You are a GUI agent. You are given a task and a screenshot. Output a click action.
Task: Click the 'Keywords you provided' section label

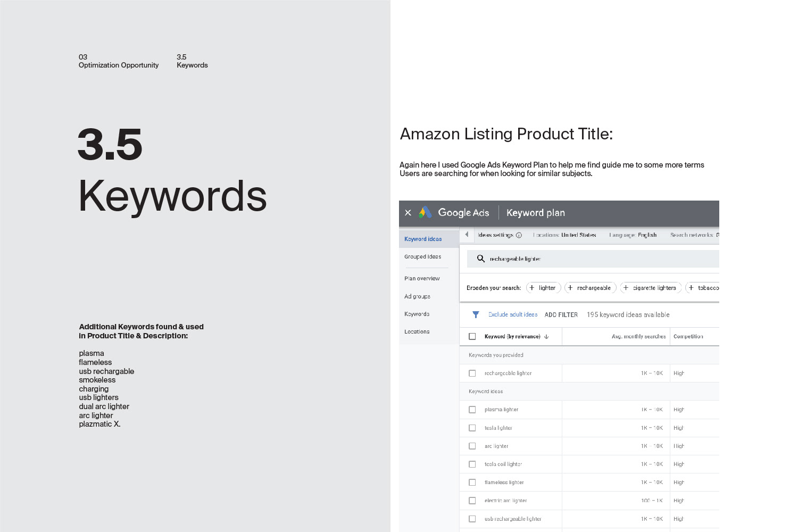(x=496, y=355)
